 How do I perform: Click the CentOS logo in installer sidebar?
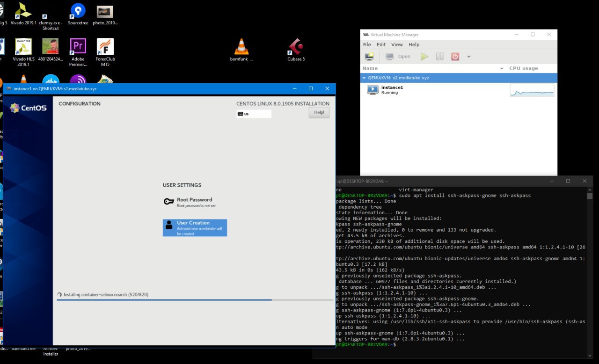tap(28, 108)
